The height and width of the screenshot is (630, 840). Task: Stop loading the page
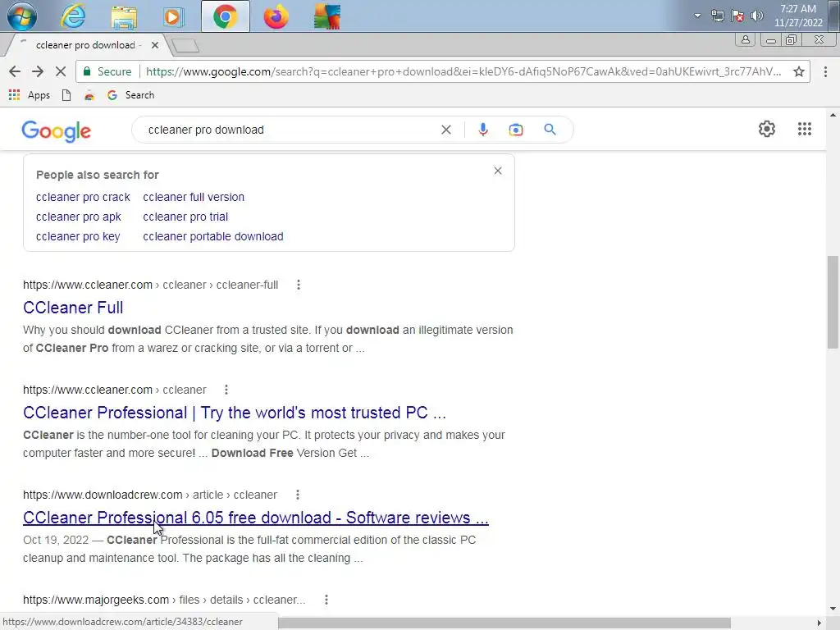61,71
